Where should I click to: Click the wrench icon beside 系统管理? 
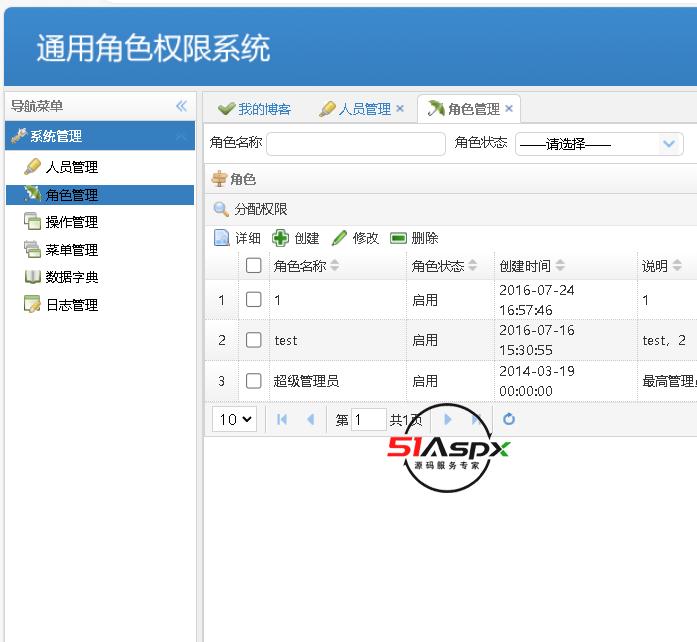tap(19, 135)
